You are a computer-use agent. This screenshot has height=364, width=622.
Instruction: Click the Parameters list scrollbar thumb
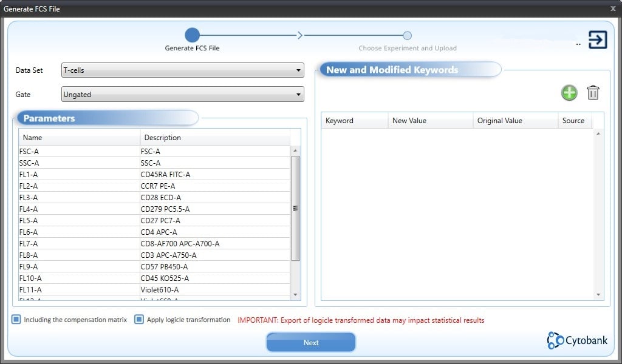pos(295,208)
